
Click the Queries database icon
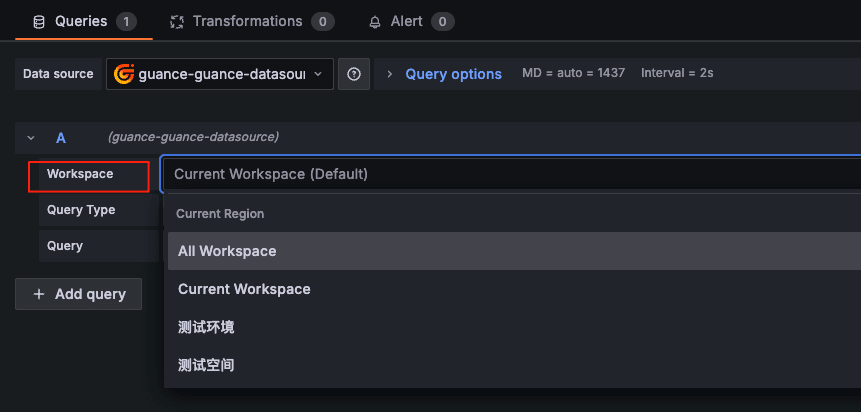[x=39, y=21]
